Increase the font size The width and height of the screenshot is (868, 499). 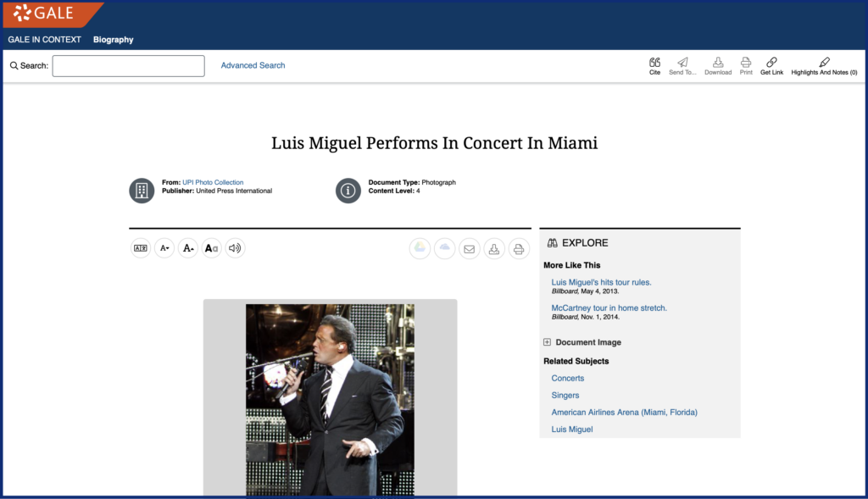(x=188, y=248)
